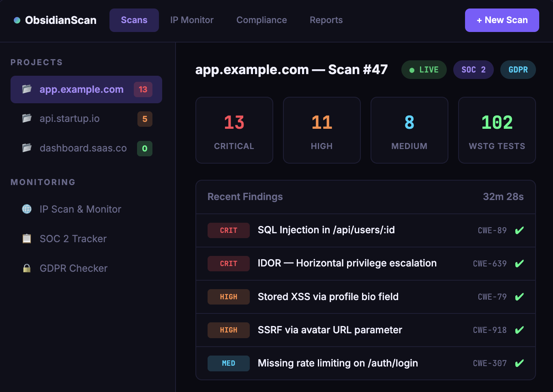Click the "PROJECTS" section header
This screenshot has height=392, width=553.
(36, 62)
